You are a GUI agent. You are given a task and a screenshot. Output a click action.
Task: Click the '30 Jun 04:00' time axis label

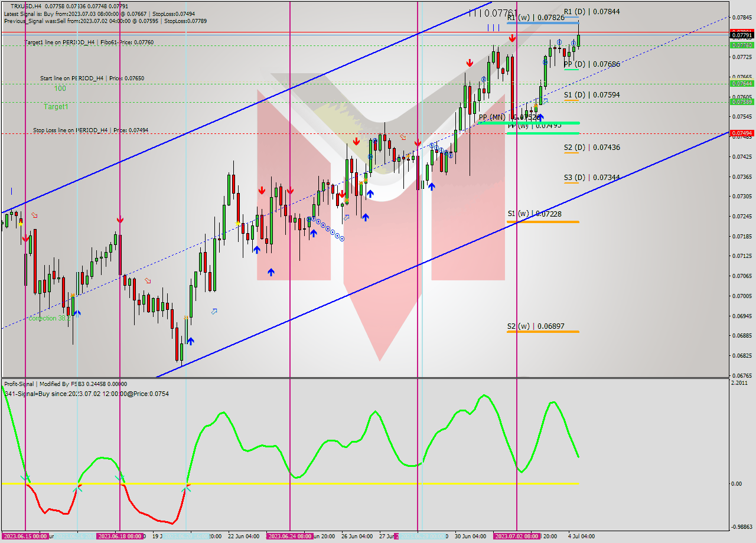pos(470,537)
